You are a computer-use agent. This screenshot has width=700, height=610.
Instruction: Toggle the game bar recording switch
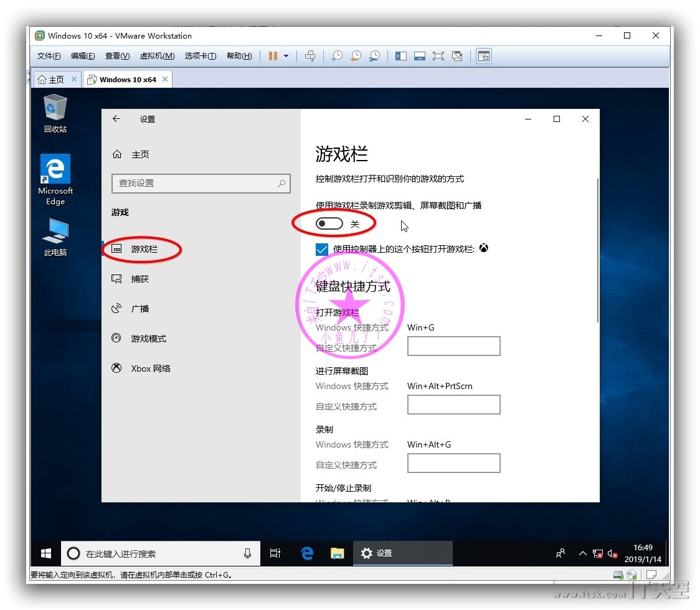click(329, 223)
